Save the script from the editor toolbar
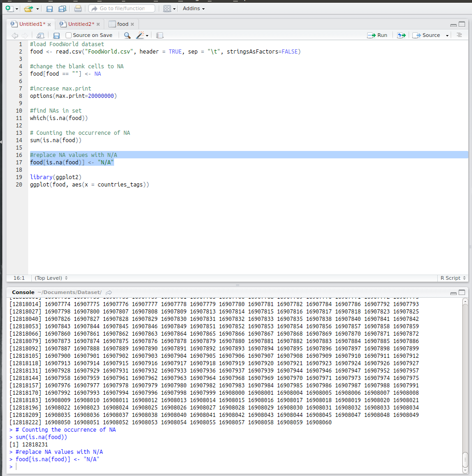The height and width of the screenshot is (476, 472). [56, 36]
